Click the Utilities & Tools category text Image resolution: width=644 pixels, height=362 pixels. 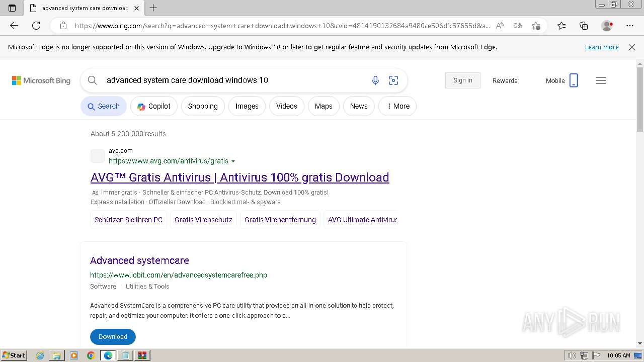(x=147, y=287)
